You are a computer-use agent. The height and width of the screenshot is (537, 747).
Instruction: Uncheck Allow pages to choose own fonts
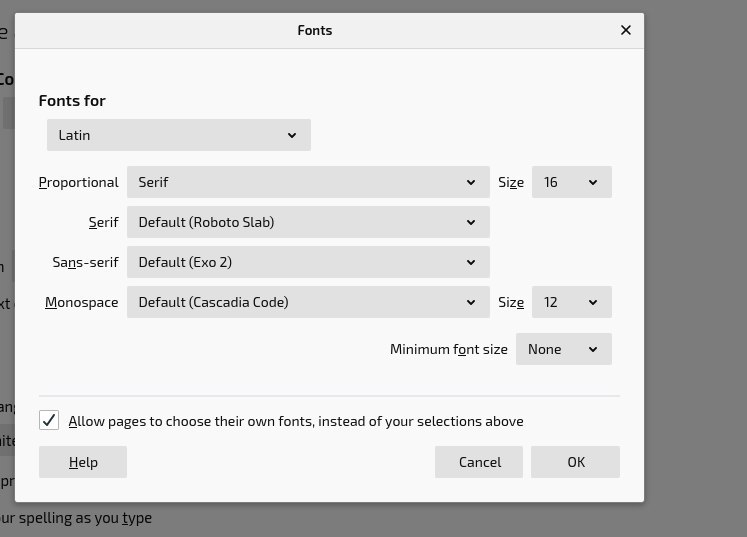49,420
